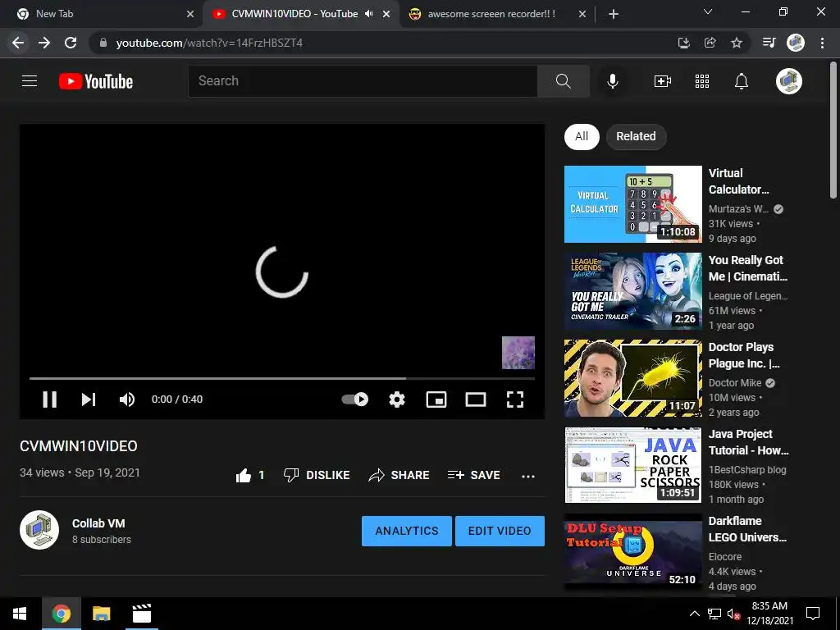This screenshot has height=630, width=840.
Task: Open the Chrome profile avatar
Action: [796, 43]
